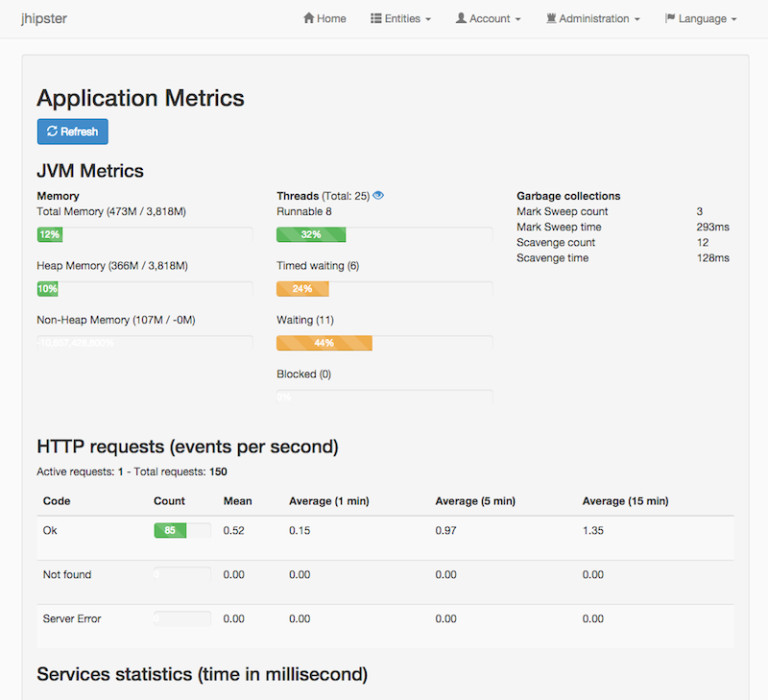This screenshot has height=700, width=768.
Task: Click the circular arrows icon in Refresh button
Action: point(52,132)
